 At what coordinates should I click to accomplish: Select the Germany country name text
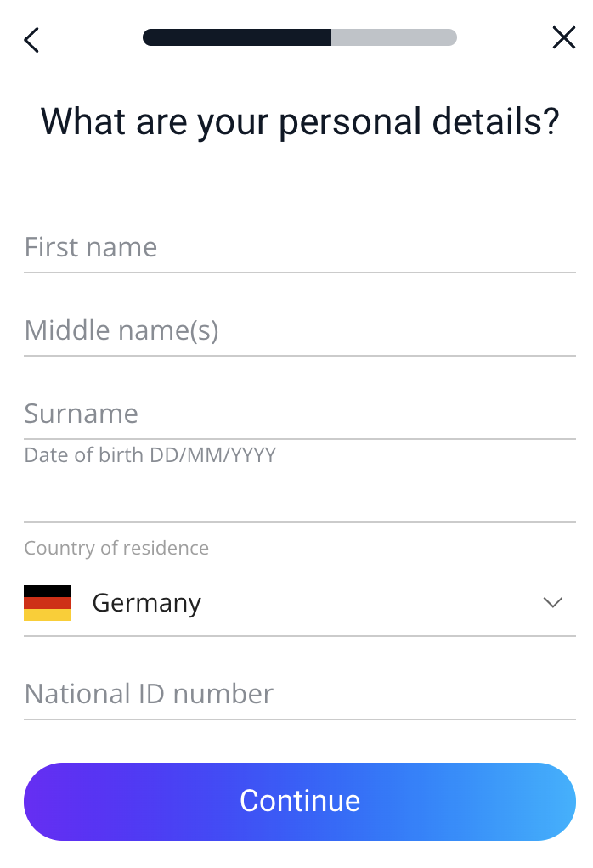(146, 603)
